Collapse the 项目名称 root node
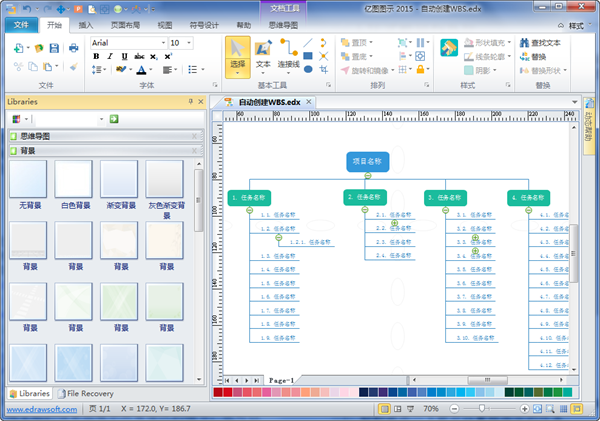 click(368, 176)
